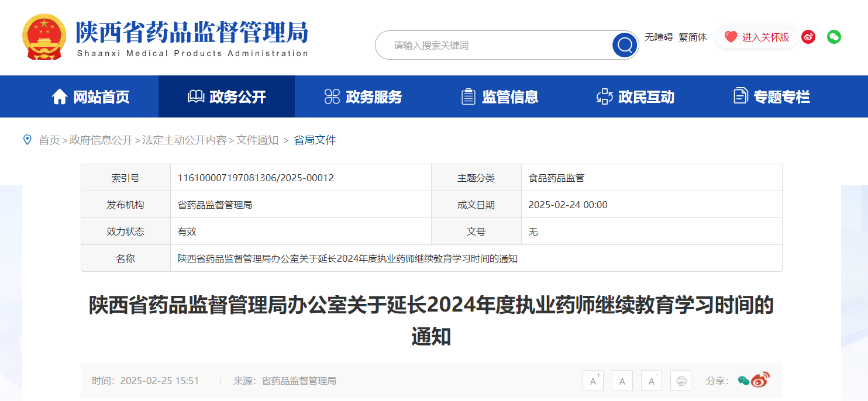Switch to 繁简体 traditional/simplified text
The image size is (868, 401).
[693, 37]
